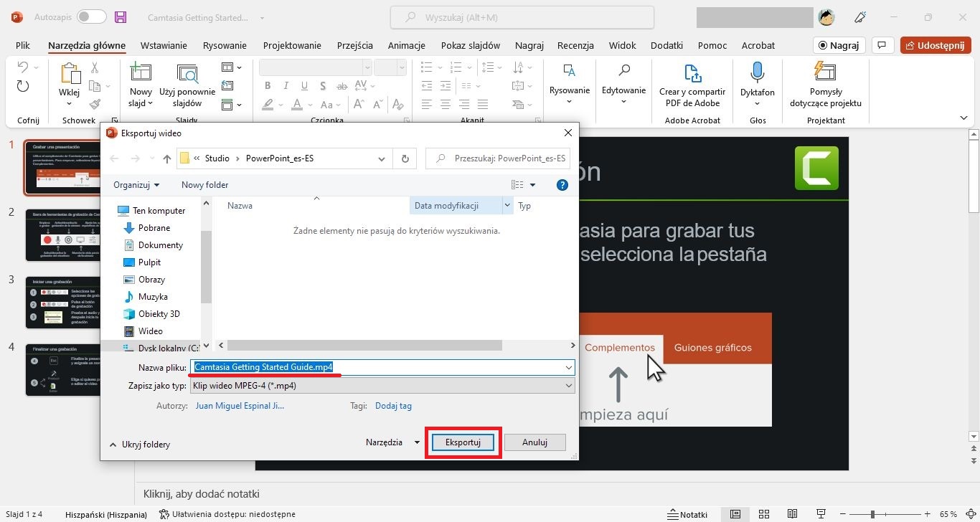
Task: Collapse folders with Ukryj foldery
Action: [x=140, y=445]
